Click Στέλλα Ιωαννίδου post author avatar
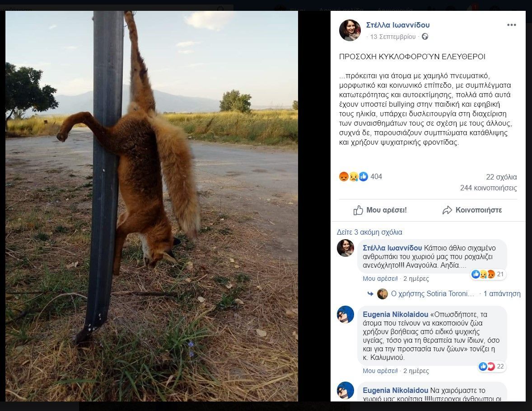This screenshot has height=411, width=532. tap(350, 30)
